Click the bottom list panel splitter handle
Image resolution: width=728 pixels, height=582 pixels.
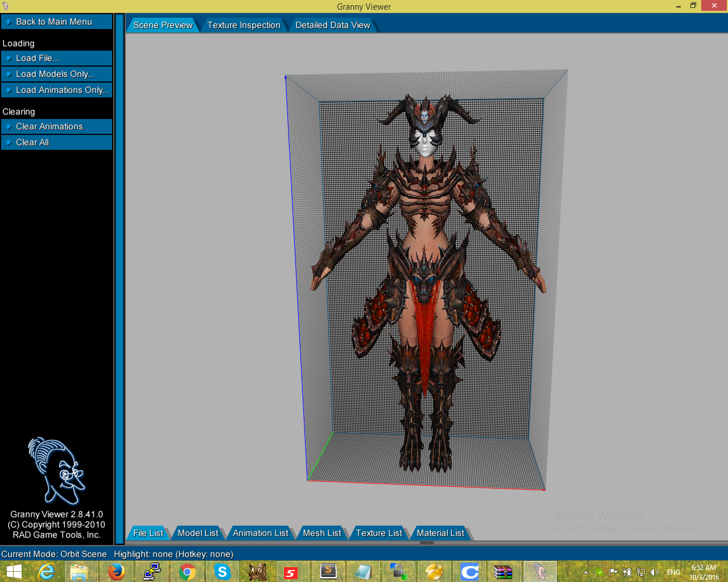click(427, 543)
